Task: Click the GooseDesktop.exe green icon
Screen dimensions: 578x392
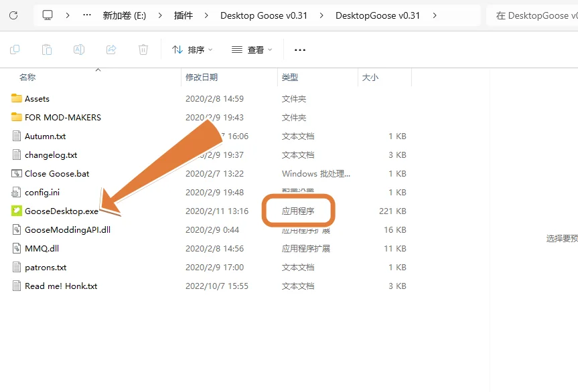Action: point(17,211)
